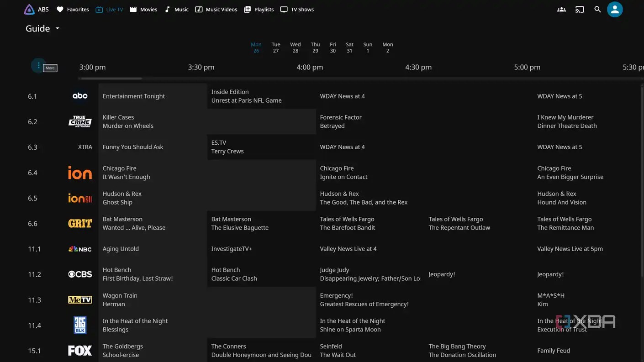The image size is (644, 362).
Task: Open the Playlists tab
Action: [259, 9]
